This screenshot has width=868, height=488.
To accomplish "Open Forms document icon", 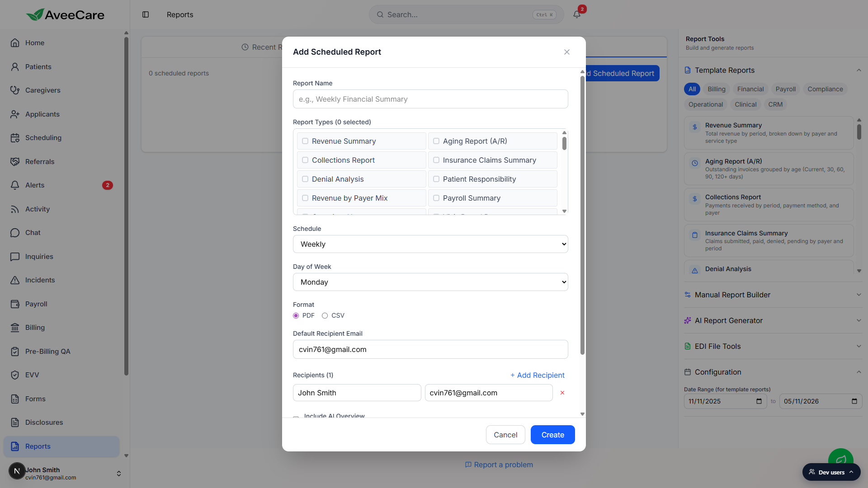I will tap(15, 399).
